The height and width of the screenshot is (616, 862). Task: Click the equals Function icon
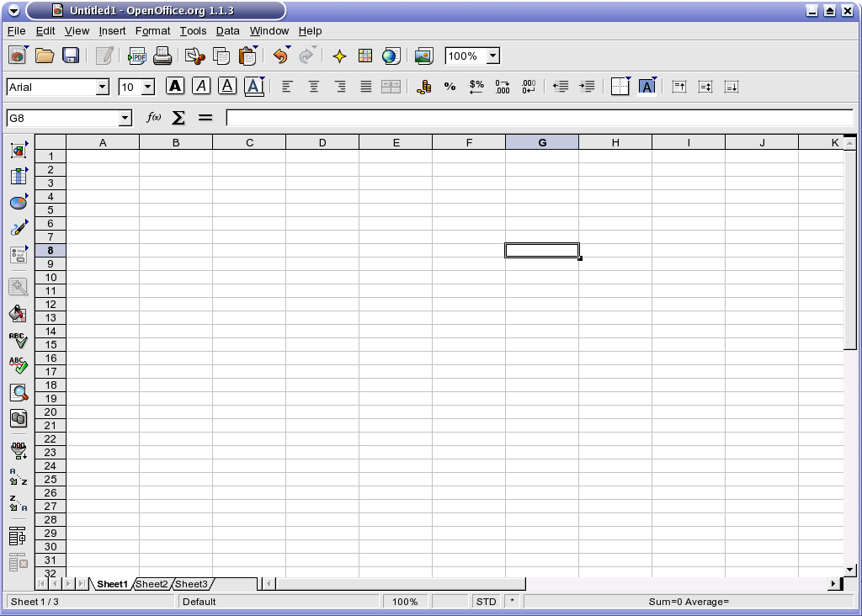pos(205,117)
